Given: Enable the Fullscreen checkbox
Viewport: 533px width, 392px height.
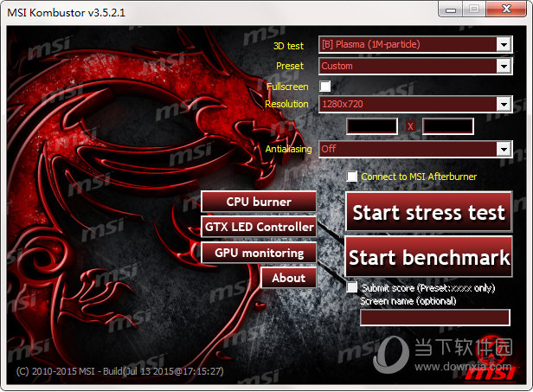Looking at the screenshot, I should click(325, 87).
